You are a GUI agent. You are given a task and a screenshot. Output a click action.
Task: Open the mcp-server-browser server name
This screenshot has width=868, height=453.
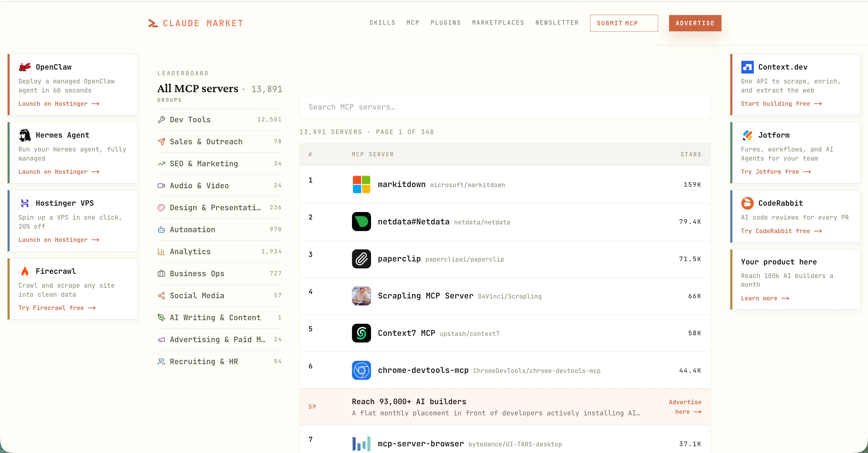coord(420,444)
